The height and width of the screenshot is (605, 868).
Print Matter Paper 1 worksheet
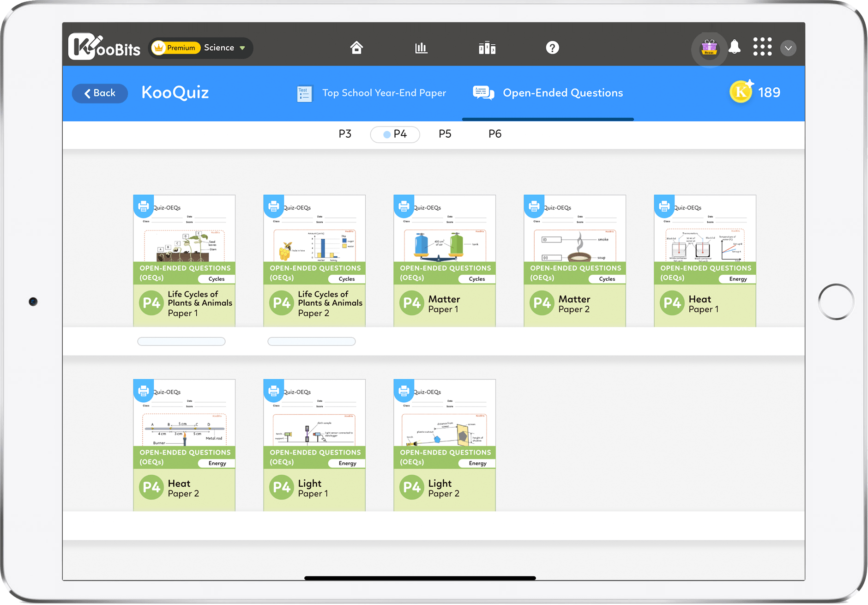coord(404,206)
